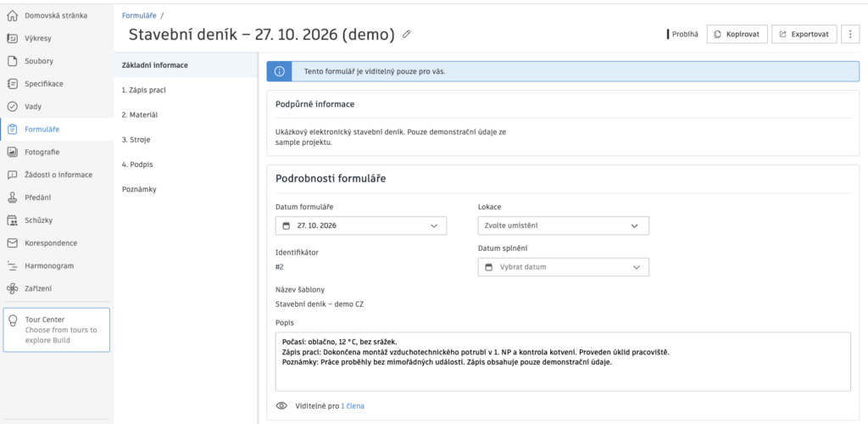Screen dimensions: 868x424
Task: Click the form title Stavební deník
Action: (x=261, y=34)
